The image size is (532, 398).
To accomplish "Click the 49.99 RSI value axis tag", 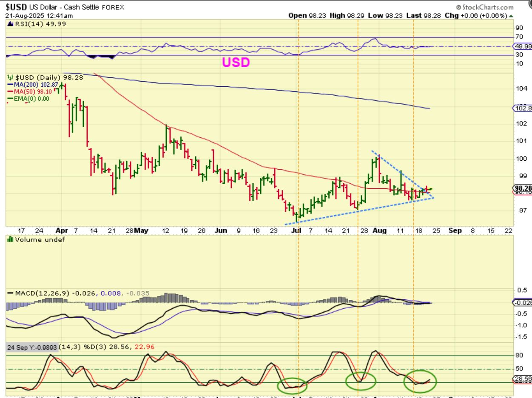I will click(523, 46).
